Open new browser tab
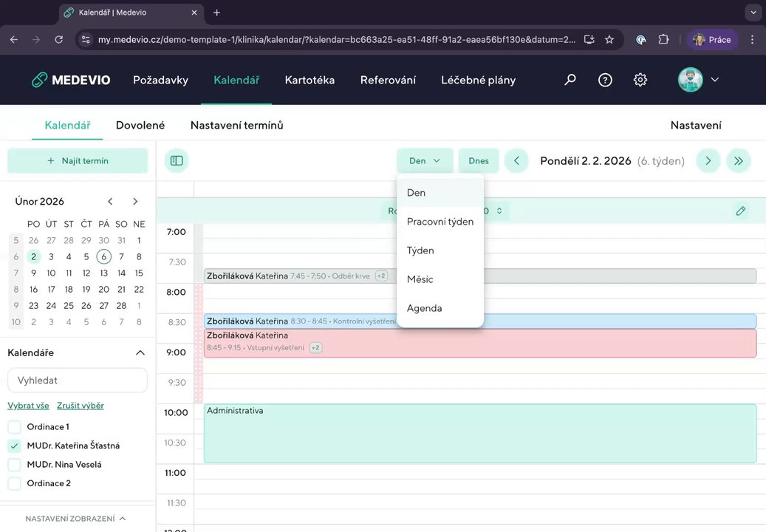 [x=217, y=13]
